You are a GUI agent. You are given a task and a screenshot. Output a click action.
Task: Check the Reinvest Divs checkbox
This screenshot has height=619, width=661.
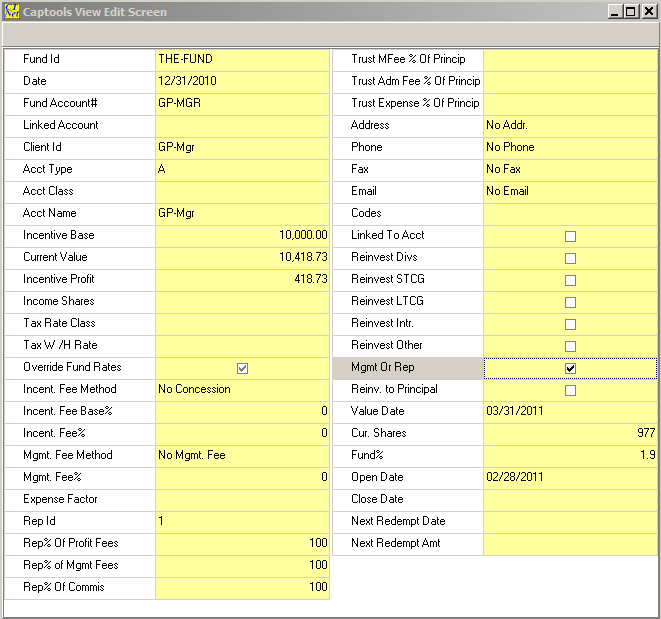pos(570,258)
